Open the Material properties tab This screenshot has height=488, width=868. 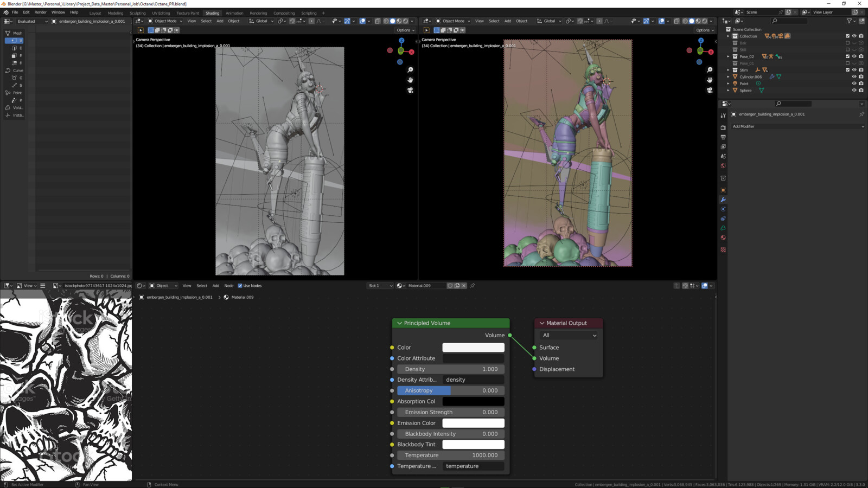coord(723,237)
